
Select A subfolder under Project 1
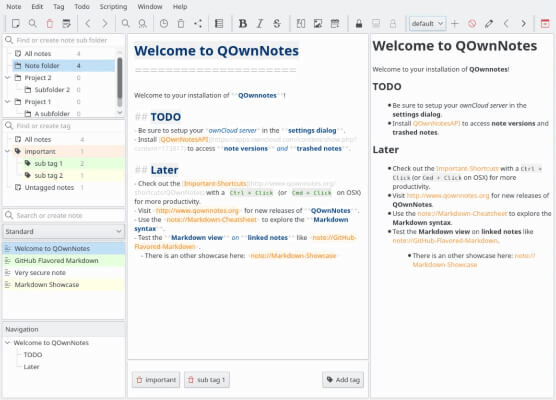pyautogui.click(x=52, y=114)
